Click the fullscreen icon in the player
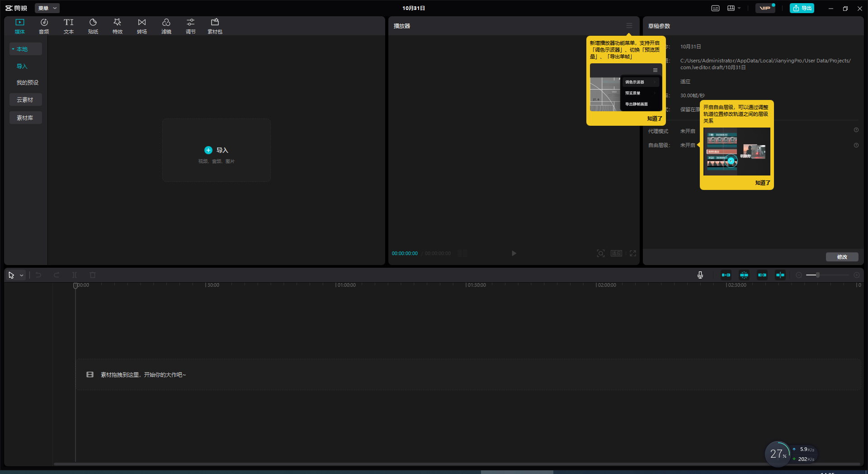The height and width of the screenshot is (474, 868). (x=633, y=253)
